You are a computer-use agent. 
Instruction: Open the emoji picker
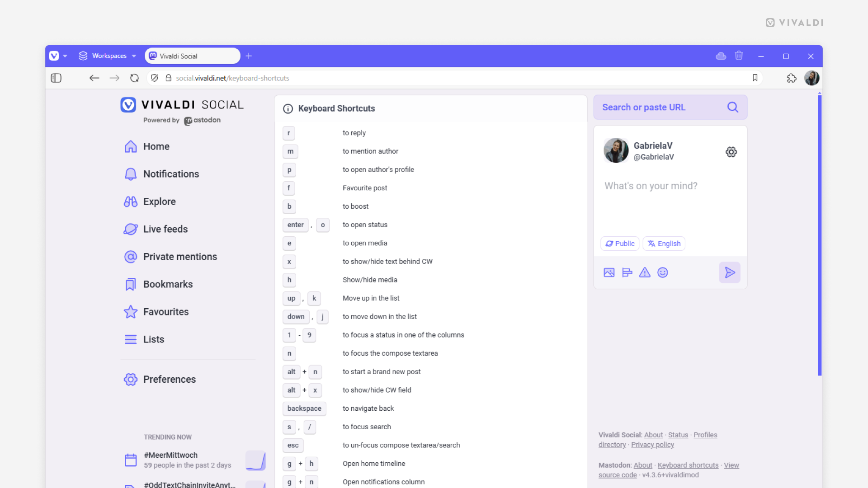point(663,272)
